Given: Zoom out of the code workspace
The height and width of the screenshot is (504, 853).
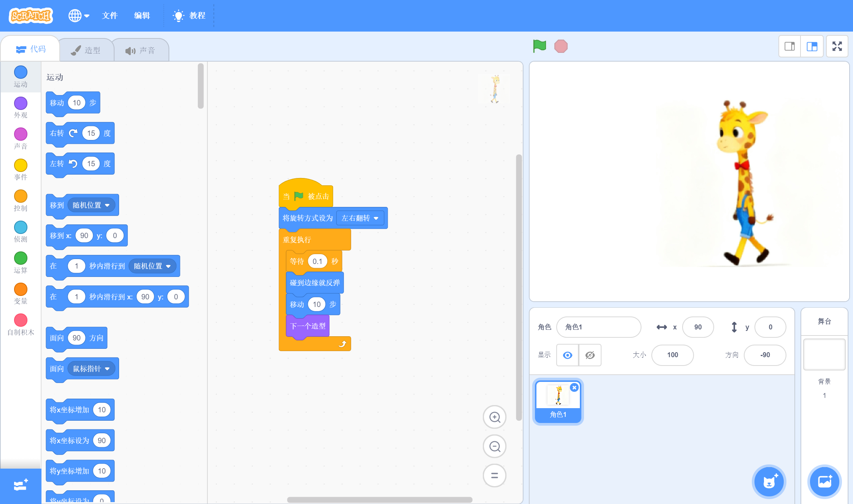Looking at the screenshot, I should 494,446.
